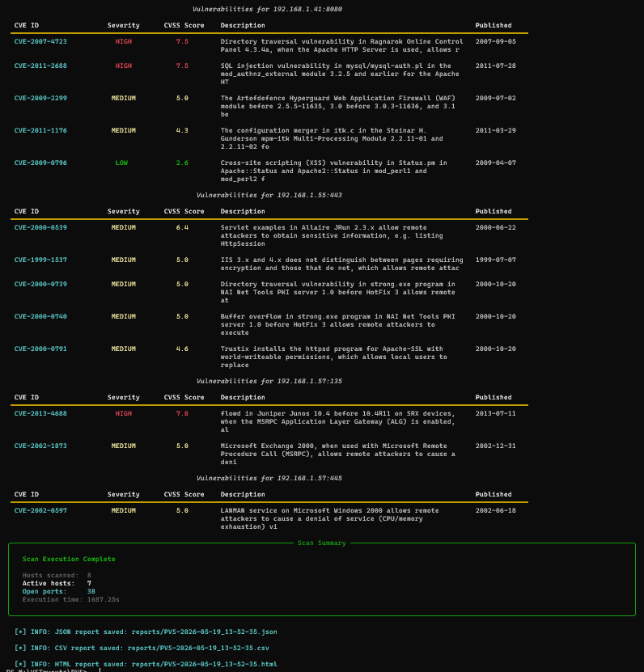Viewport: 644px width, 672px height.
Task: Click published date 1999-07-07
Action: tap(496, 260)
